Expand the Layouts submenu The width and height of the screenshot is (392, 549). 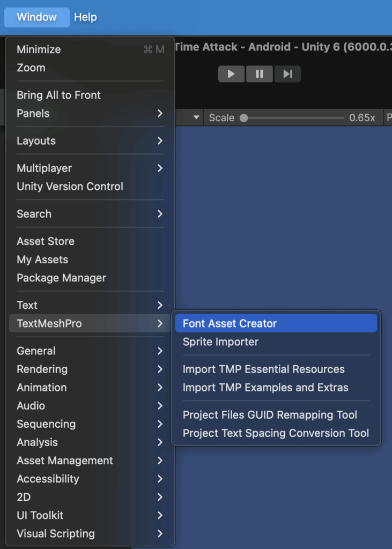click(90, 141)
